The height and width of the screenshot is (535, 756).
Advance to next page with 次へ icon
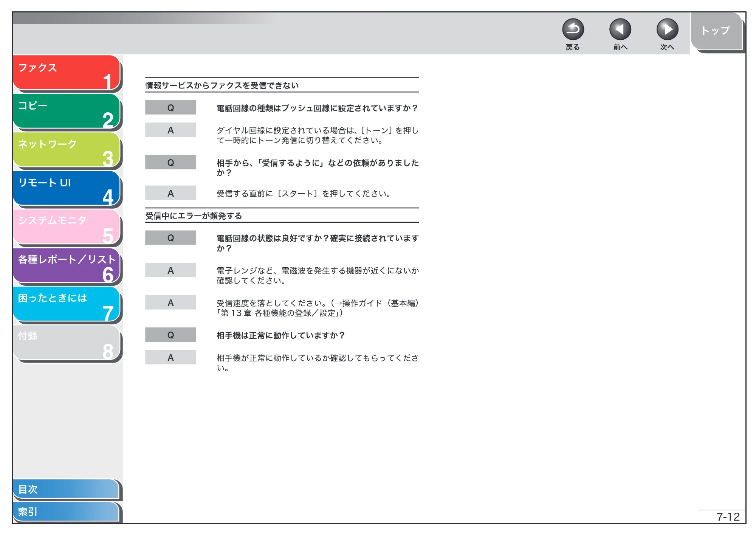point(667,29)
